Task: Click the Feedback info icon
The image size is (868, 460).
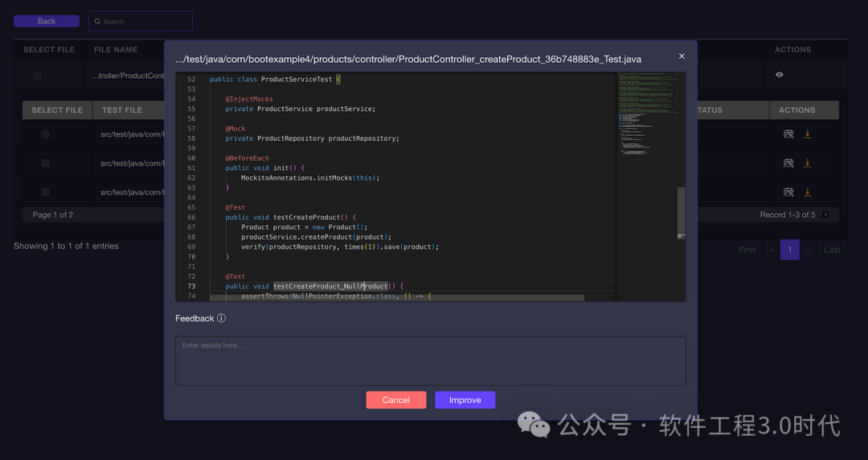Action: pyautogui.click(x=222, y=318)
